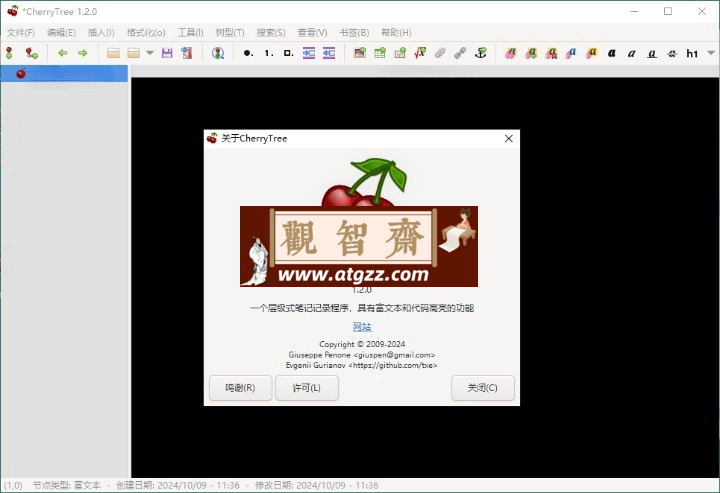720x493 pixels.
Task: Click the remove formatting icon with red x
Action: click(x=551, y=53)
